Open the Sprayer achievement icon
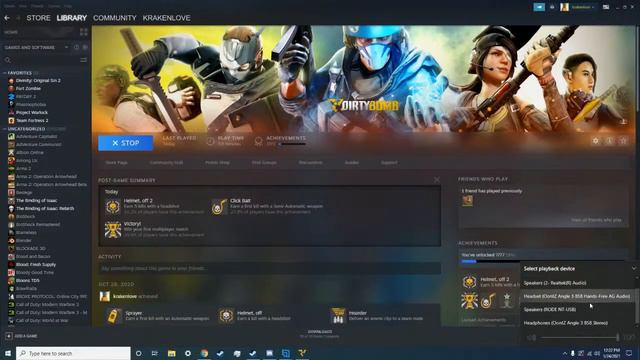The height and width of the screenshot is (360, 640). tap(114, 316)
